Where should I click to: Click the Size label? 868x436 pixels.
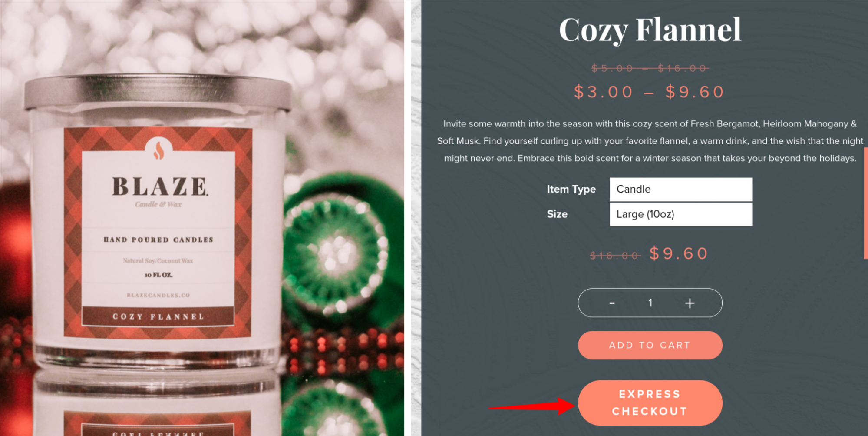557,214
